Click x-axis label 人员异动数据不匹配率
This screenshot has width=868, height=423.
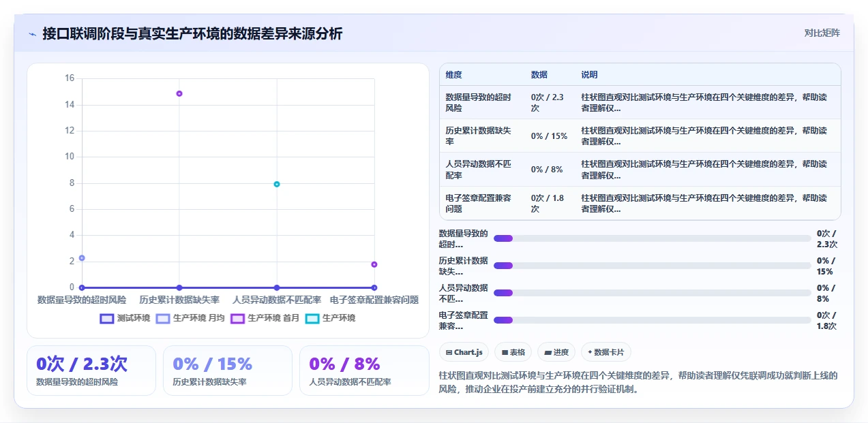277,300
